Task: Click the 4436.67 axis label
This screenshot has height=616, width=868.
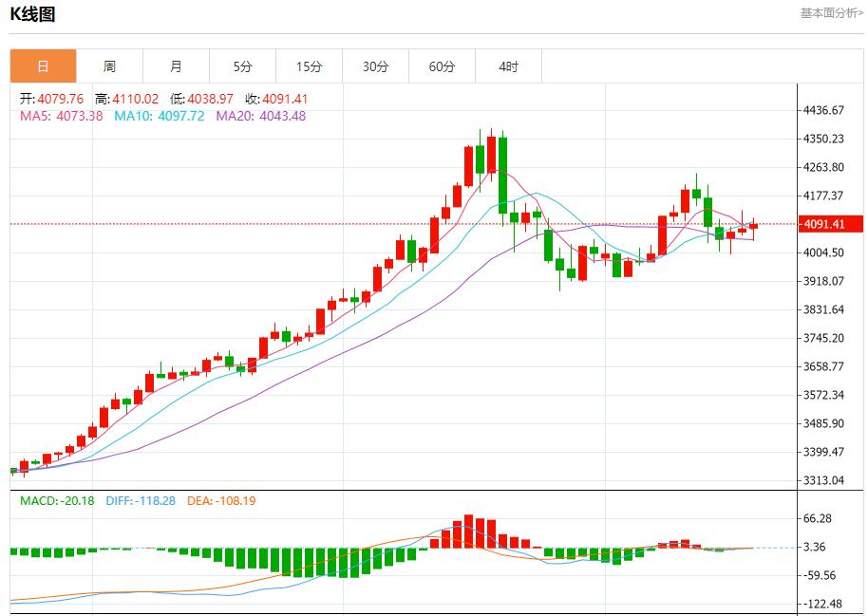Action: pos(821,108)
